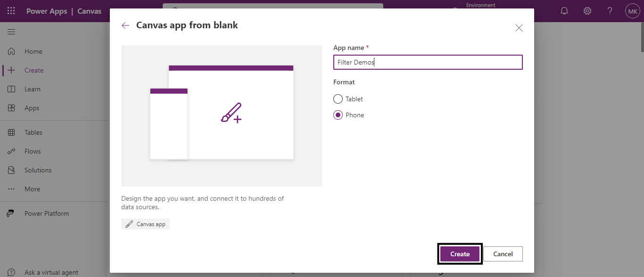
Task: Collapse the left navigation hamburger menu
Action: tap(11, 32)
